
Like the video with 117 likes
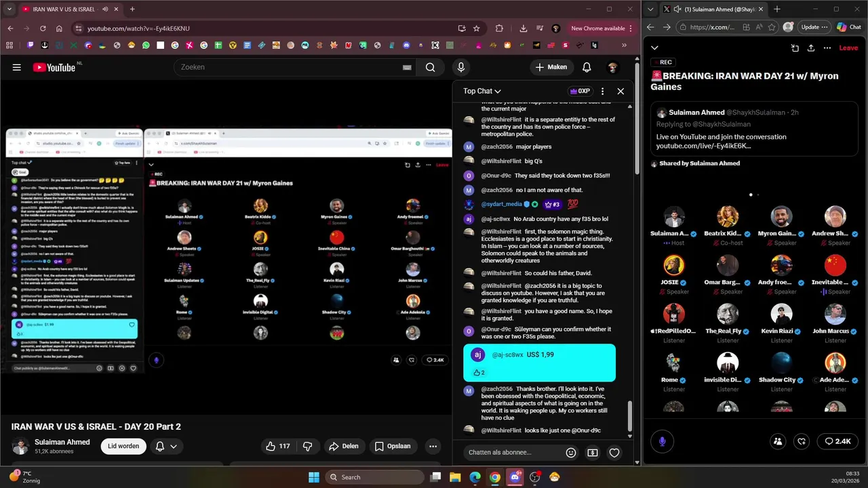point(278,446)
